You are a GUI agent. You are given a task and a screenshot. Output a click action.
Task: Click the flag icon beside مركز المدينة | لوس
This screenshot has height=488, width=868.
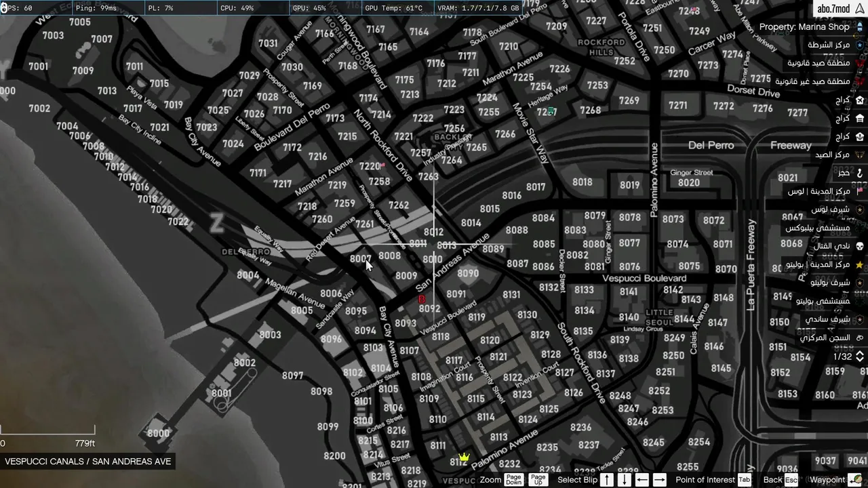pyautogui.click(x=860, y=191)
